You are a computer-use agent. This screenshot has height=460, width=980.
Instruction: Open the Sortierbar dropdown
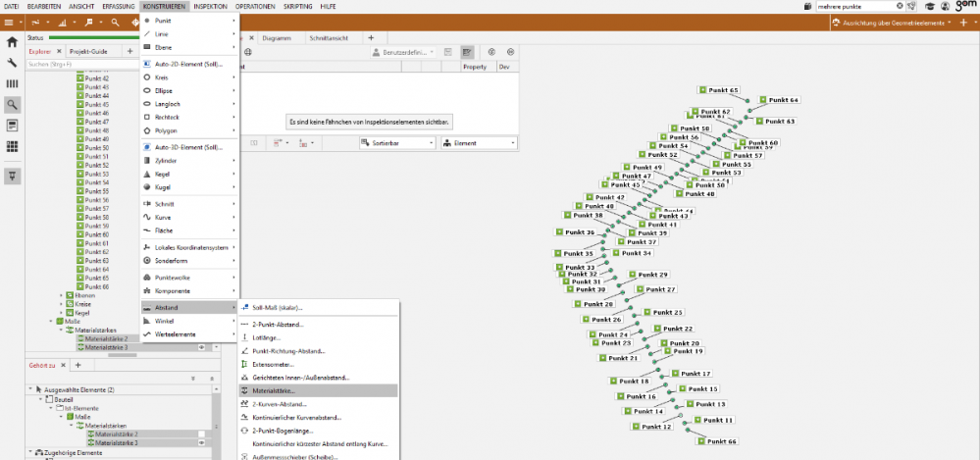(x=397, y=143)
